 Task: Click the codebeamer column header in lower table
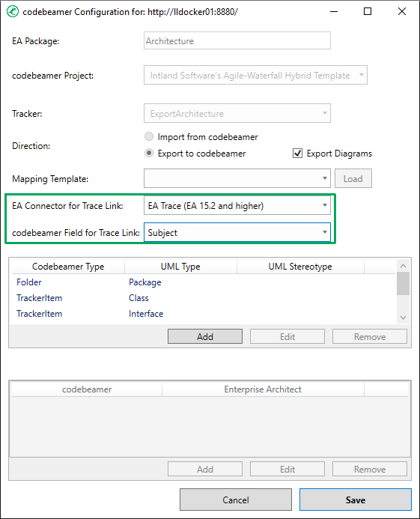87,389
